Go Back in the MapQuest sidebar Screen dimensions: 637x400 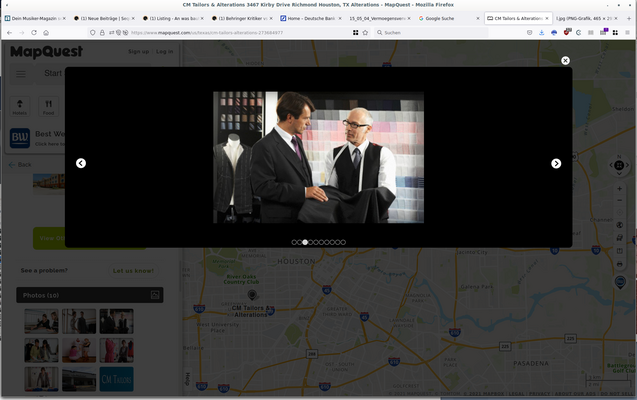pos(20,164)
